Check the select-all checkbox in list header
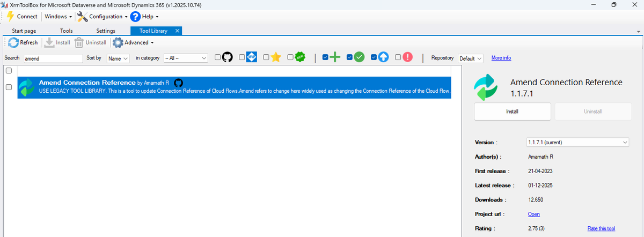 [x=9, y=71]
